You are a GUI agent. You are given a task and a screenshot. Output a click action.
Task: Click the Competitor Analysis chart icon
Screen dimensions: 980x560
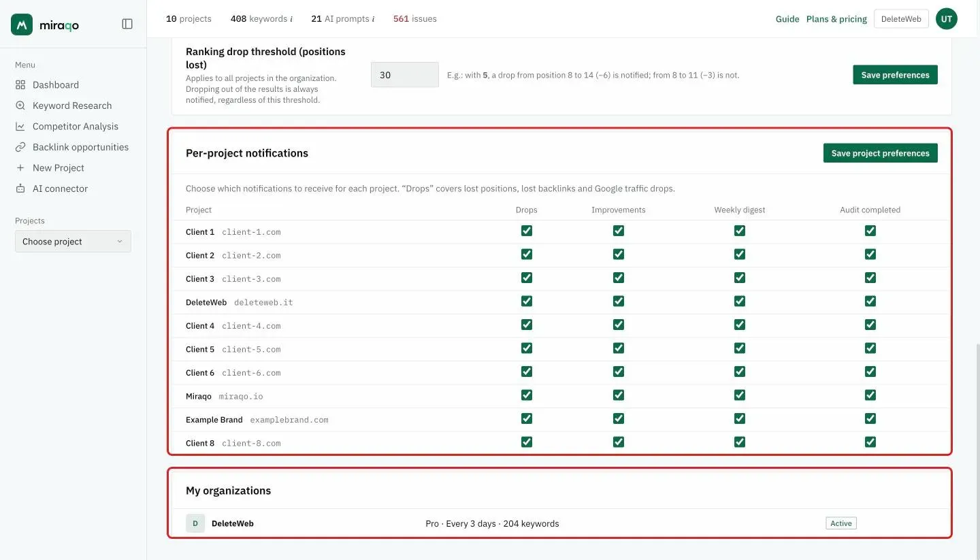click(20, 127)
